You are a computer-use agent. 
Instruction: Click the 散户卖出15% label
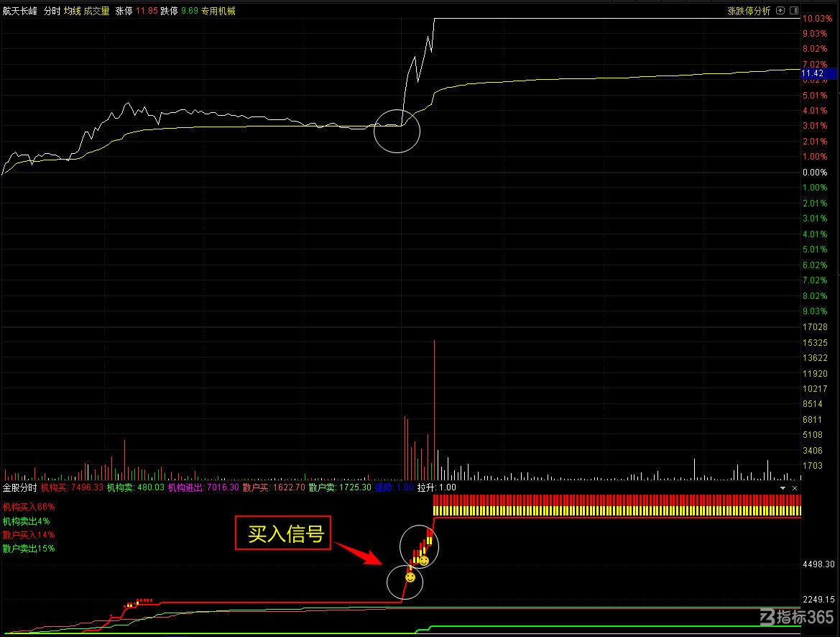point(29,549)
